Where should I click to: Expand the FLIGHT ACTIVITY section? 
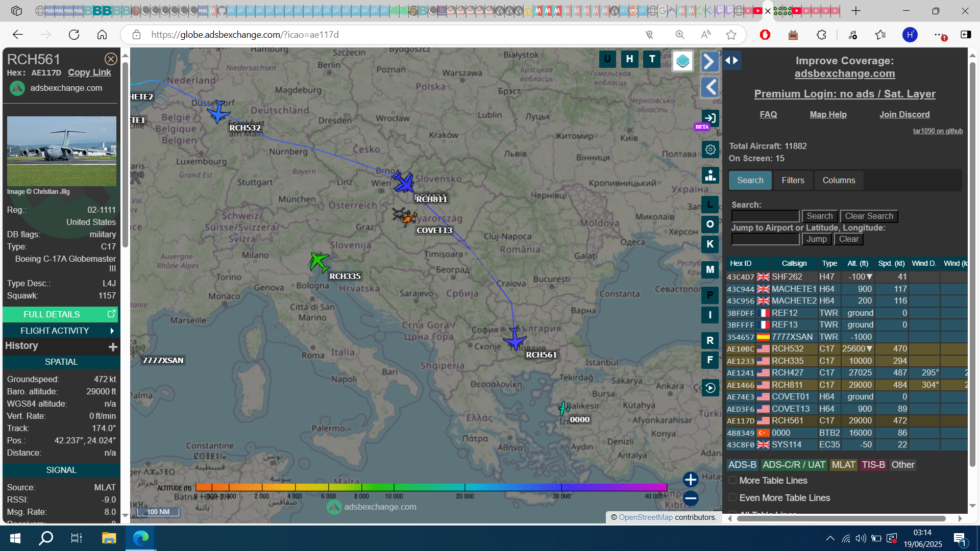[x=60, y=331]
